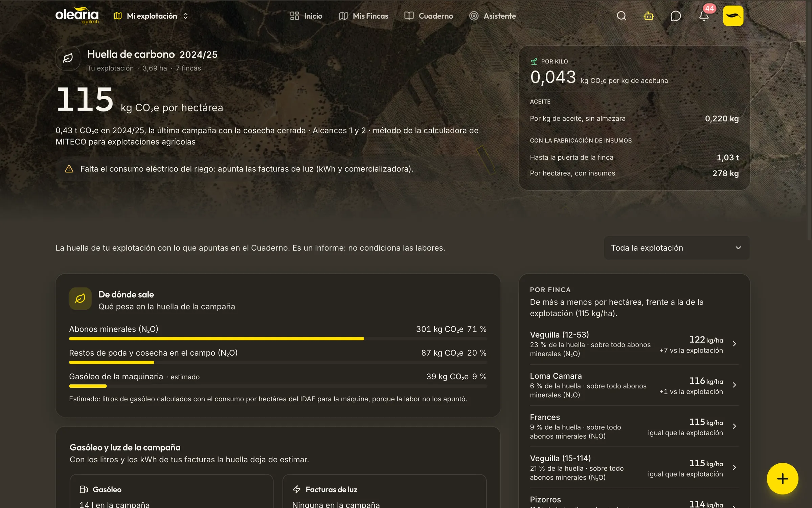Go to Inicio in navigation

pos(306,16)
